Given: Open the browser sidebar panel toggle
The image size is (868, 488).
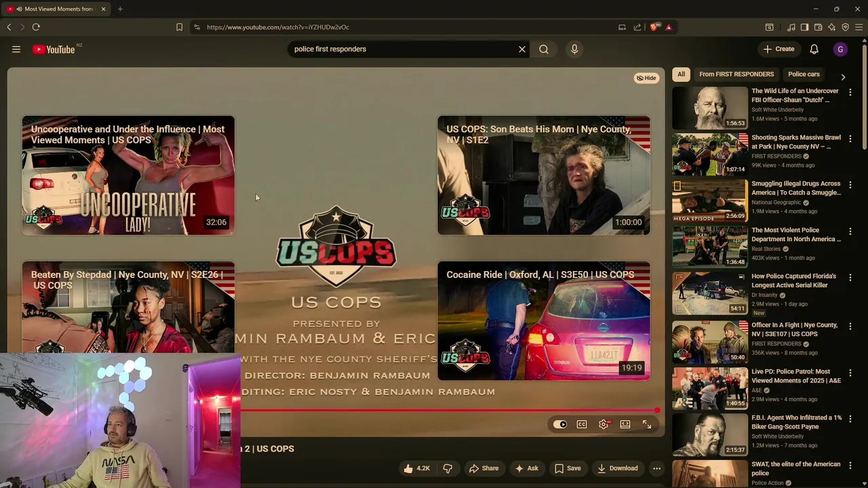Looking at the screenshot, I should coord(804,27).
